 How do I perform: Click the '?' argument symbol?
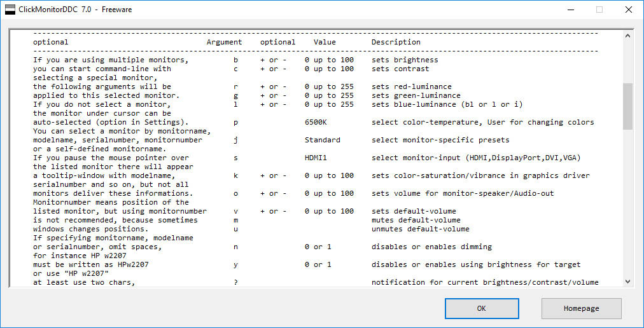pos(235,282)
